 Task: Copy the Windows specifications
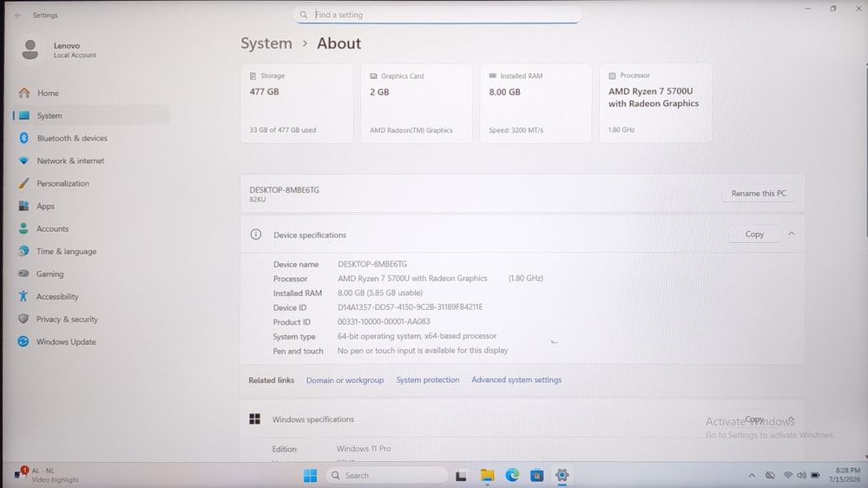754,419
